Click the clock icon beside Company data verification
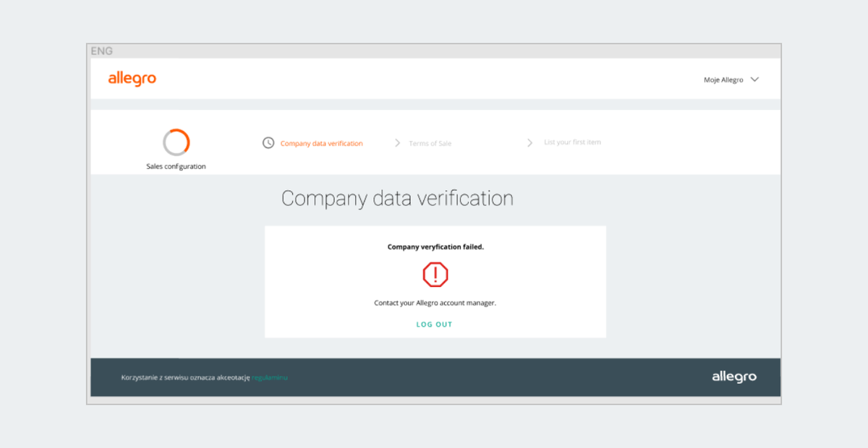Screen dimensions: 868x448 coord(268,143)
